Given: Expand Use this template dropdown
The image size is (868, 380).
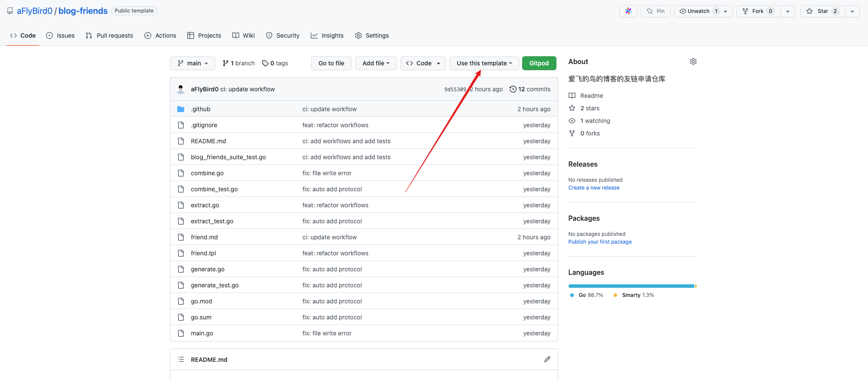Looking at the screenshot, I should (484, 63).
